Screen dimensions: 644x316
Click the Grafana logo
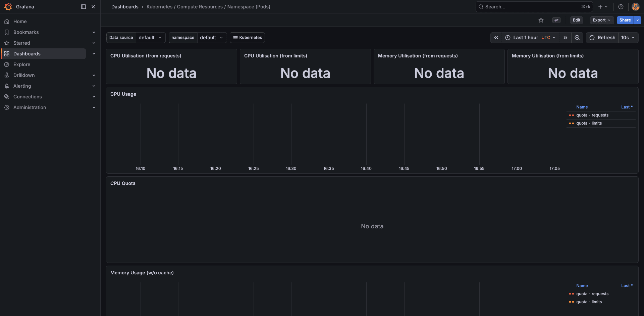click(8, 7)
